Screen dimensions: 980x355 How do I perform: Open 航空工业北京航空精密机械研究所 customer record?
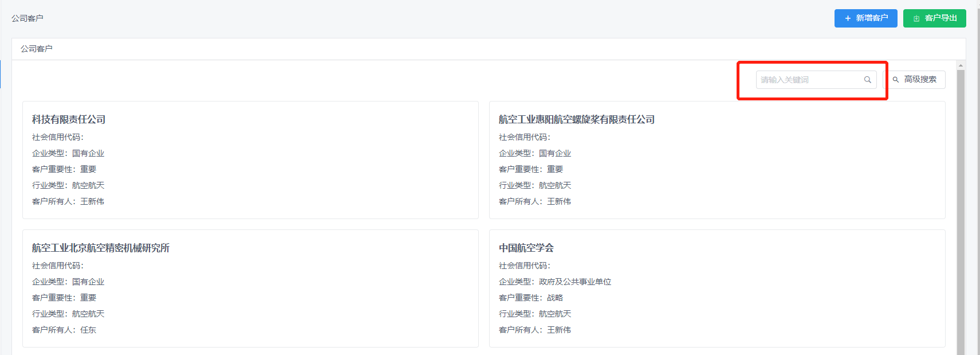coord(101,248)
